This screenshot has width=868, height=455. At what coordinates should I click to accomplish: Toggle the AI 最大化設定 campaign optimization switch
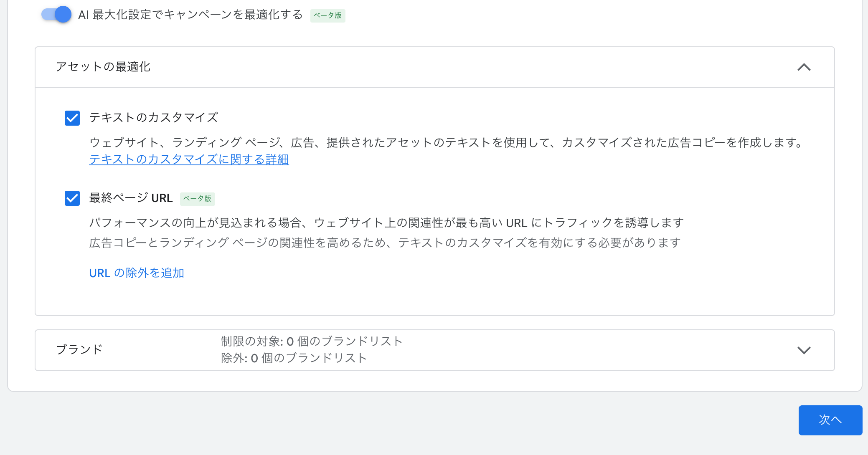coord(56,15)
